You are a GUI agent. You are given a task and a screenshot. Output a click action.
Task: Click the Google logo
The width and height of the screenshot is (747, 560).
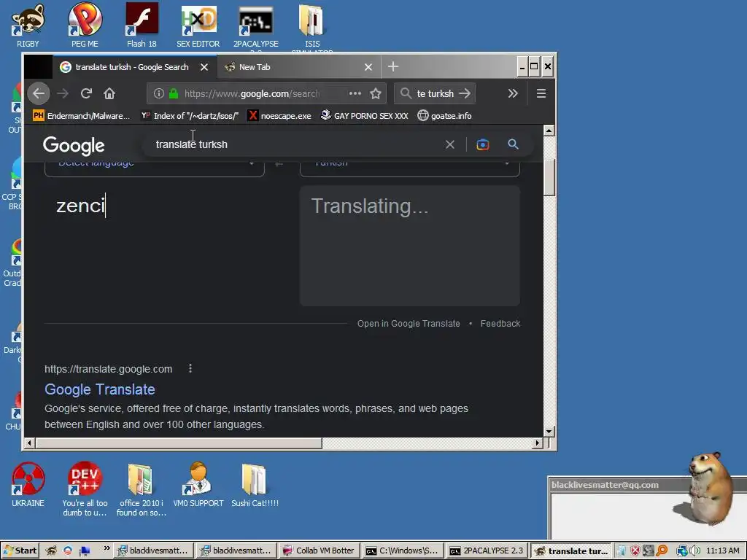point(74,145)
